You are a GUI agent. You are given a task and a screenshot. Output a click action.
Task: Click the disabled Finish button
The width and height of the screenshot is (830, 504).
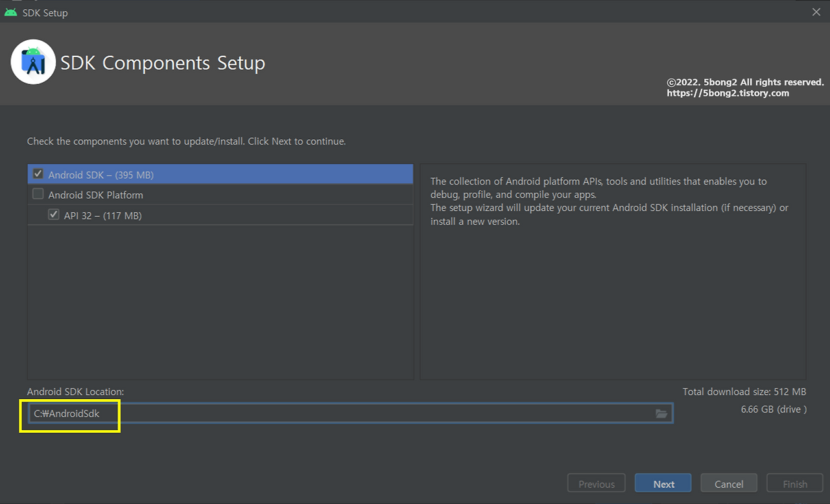(795, 484)
